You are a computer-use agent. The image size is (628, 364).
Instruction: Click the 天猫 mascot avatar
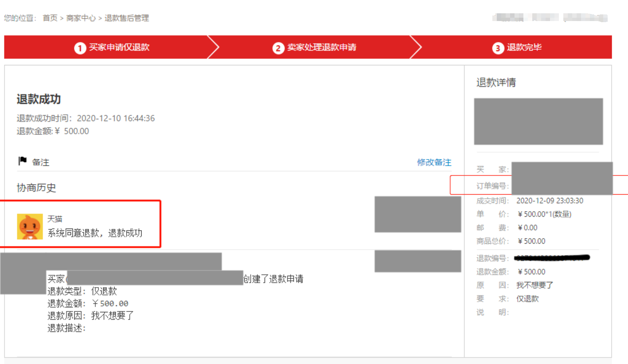(x=30, y=227)
